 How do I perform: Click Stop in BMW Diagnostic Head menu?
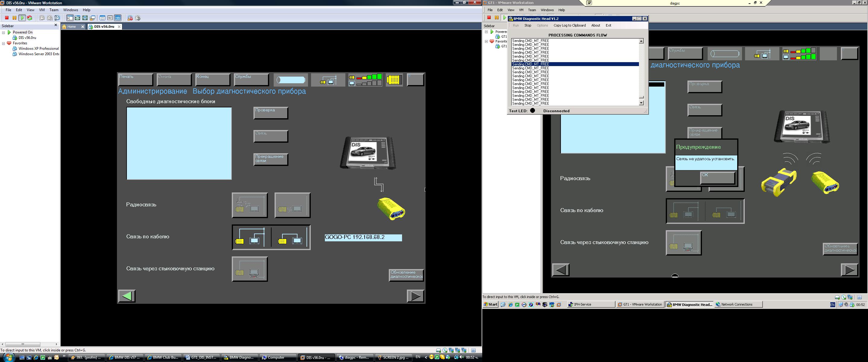(528, 25)
